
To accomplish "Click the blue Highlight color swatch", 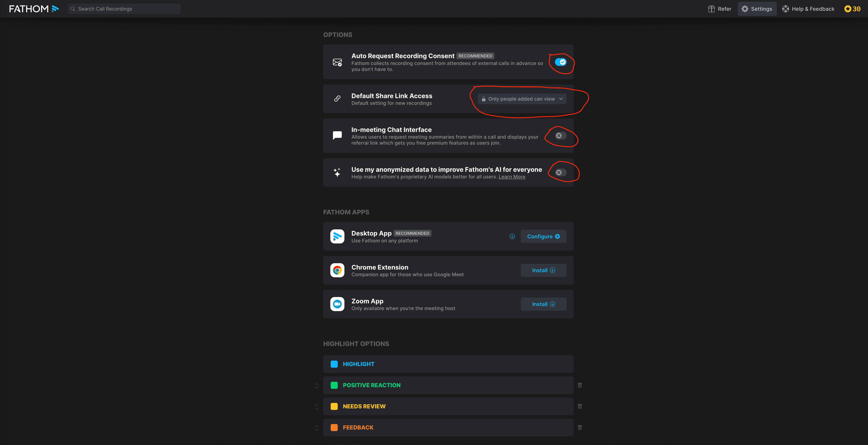I will (x=334, y=364).
